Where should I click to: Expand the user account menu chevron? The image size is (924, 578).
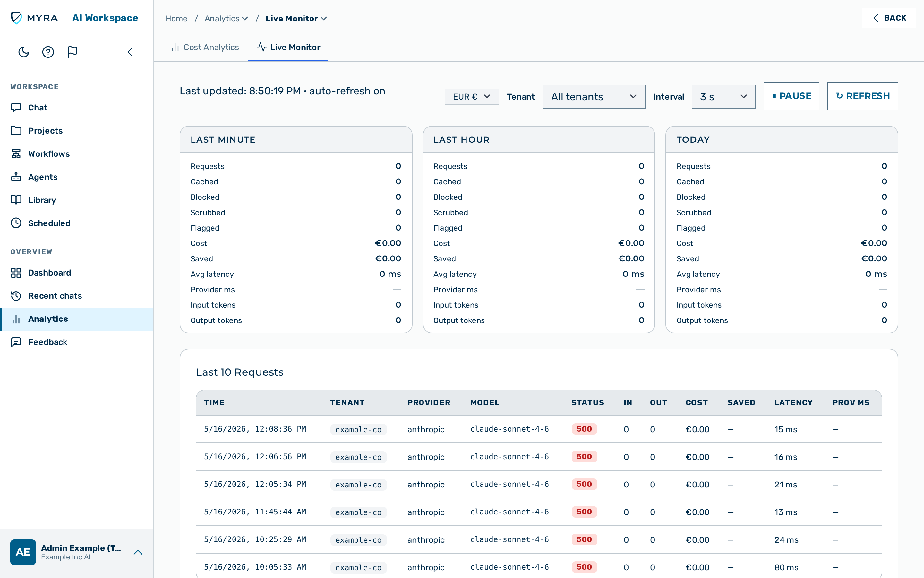point(138,552)
